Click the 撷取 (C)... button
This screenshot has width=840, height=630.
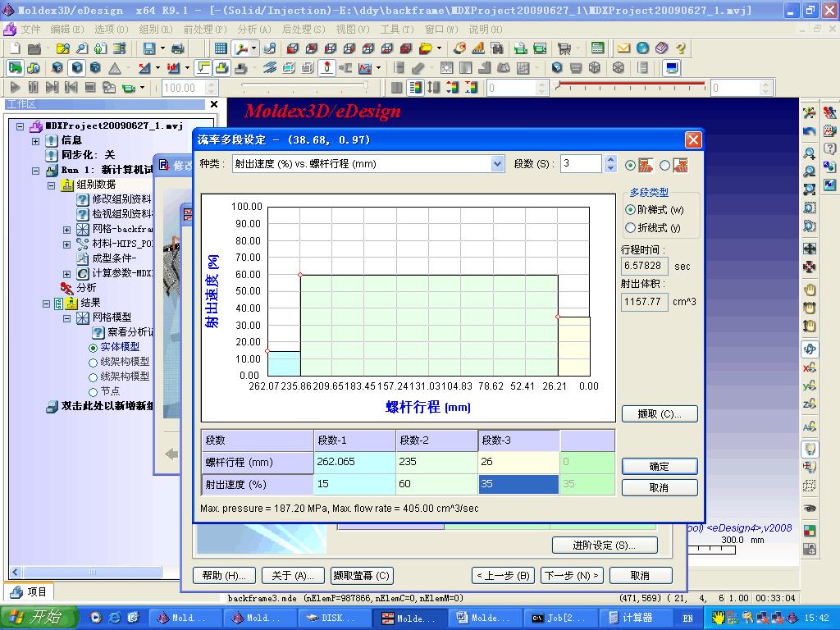660,413
